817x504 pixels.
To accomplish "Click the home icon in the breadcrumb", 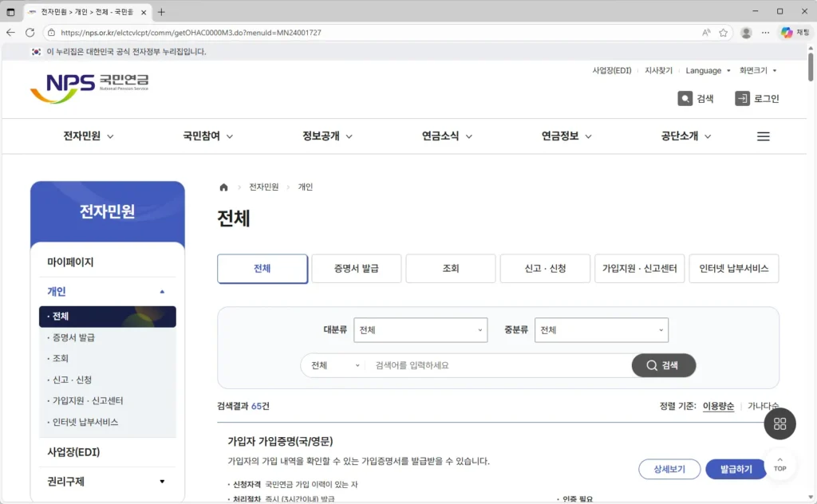I will pyautogui.click(x=223, y=186).
